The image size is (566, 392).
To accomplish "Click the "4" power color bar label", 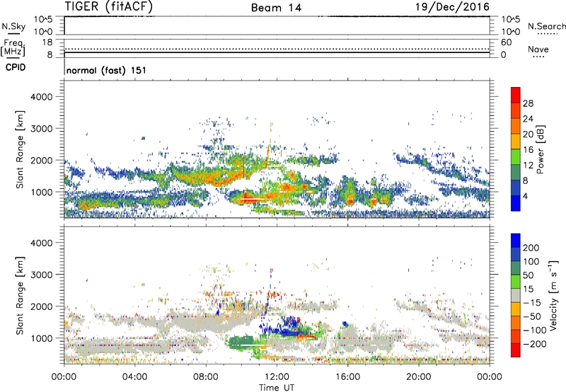I will [x=526, y=196].
